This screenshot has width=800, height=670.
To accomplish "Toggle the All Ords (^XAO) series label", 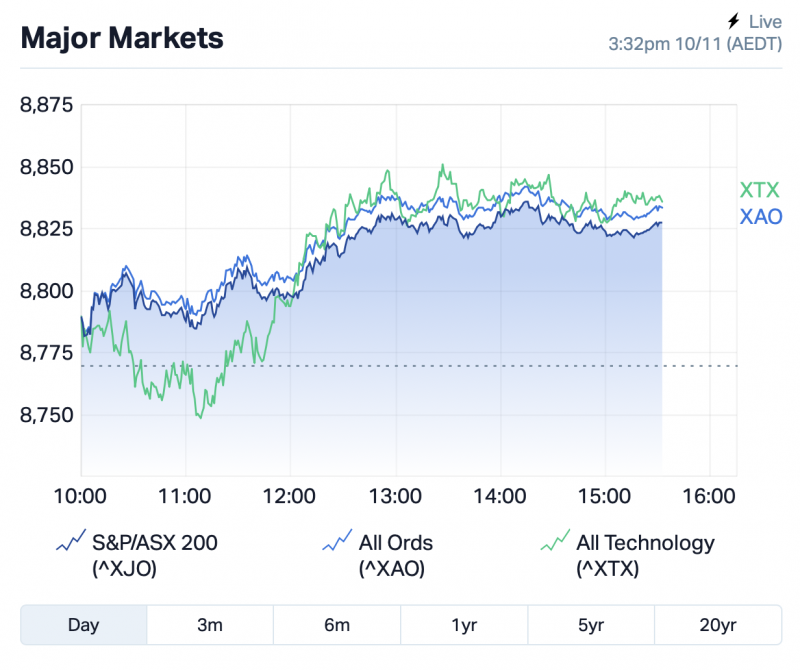I will click(x=396, y=556).
